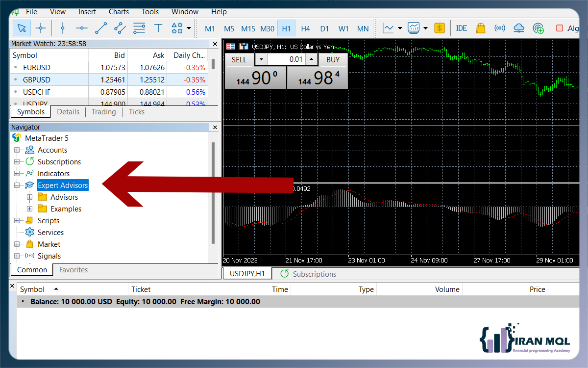Open the File menu
Image resolution: width=588 pixels, height=368 pixels.
coord(31,11)
